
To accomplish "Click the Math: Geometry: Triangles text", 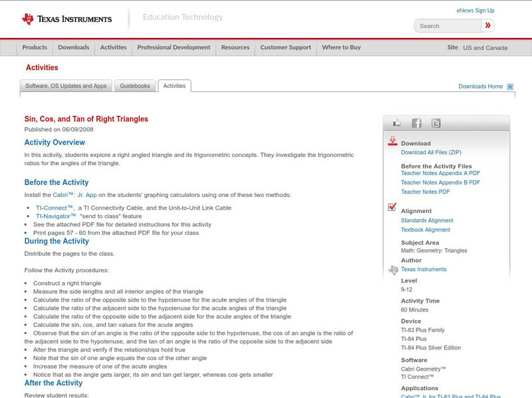I will (x=434, y=251).
